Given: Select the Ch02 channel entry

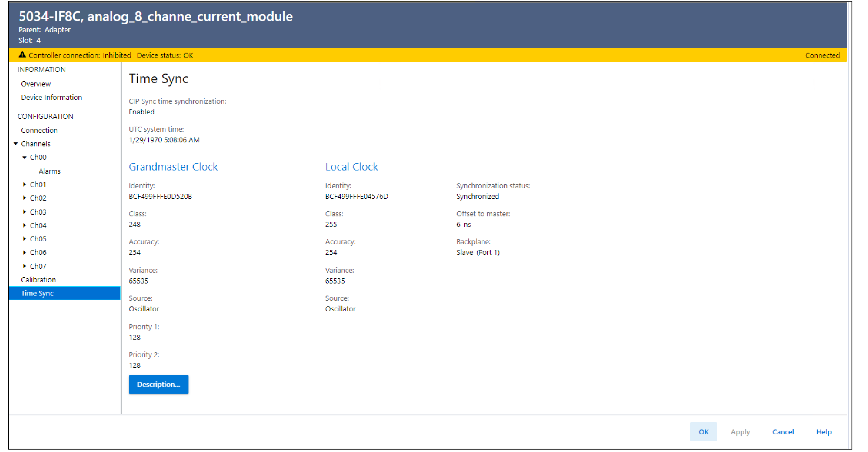Looking at the screenshot, I should 38,198.
